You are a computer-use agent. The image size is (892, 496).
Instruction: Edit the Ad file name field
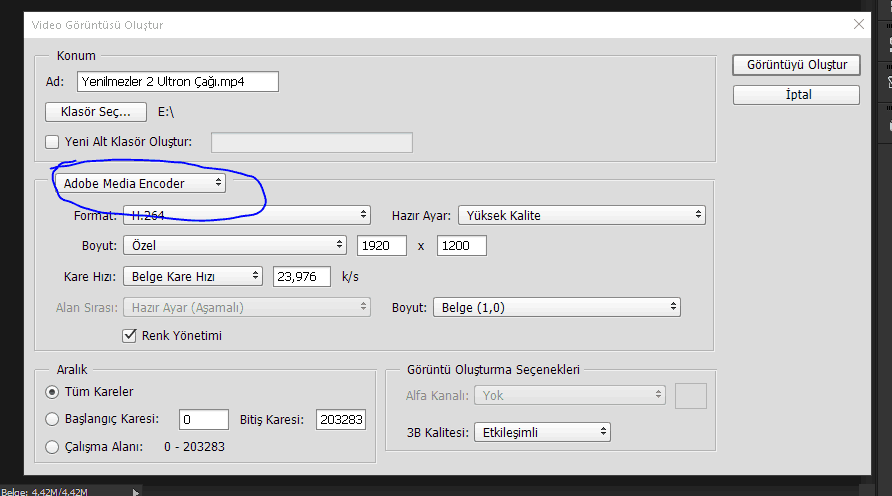177,81
